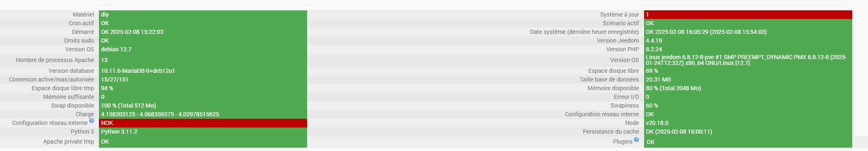Click the red NOK status cell
Image resolution: width=868 pixels, height=151 pixels.
click(x=203, y=123)
